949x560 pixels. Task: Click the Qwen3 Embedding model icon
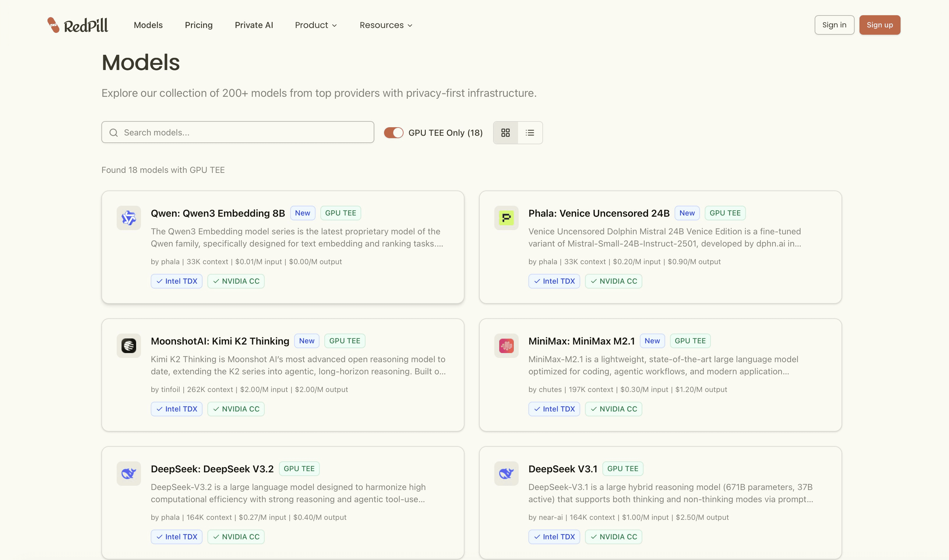[x=129, y=218]
